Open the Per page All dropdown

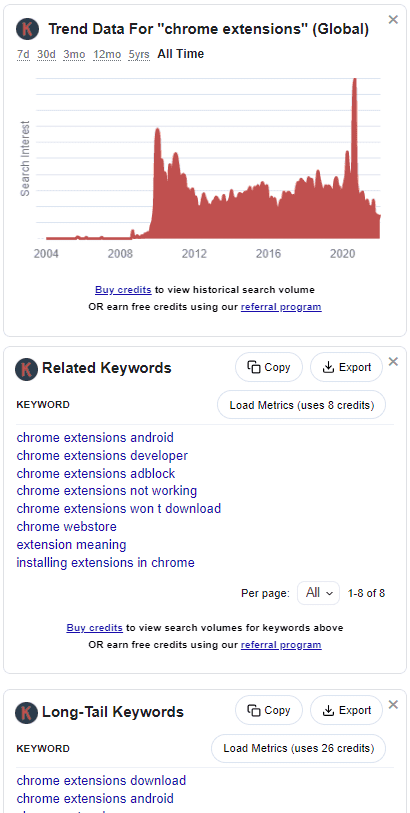click(318, 593)
